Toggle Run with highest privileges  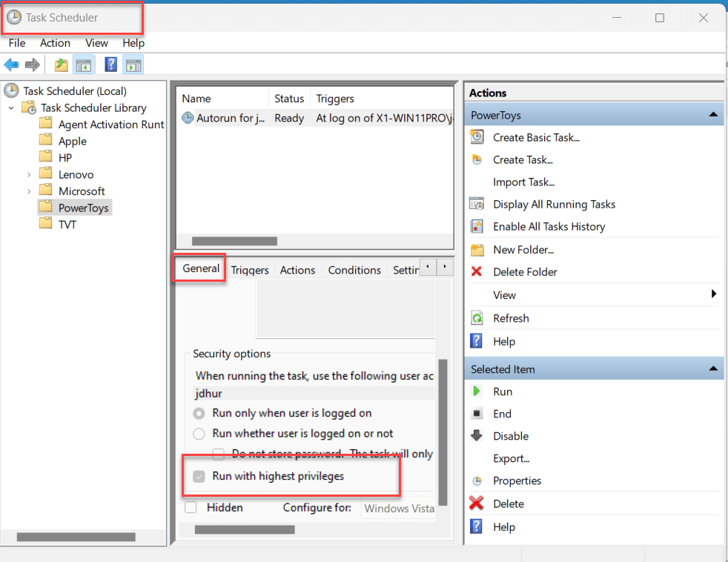pos(198,477)
